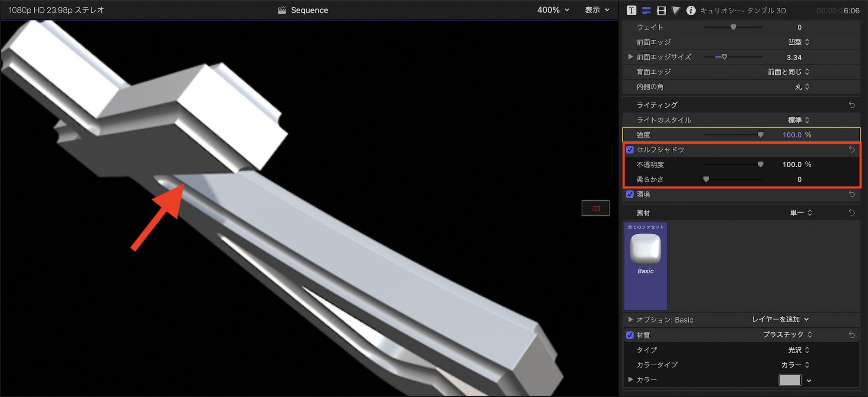Reset the 素材 section using its arrow

852,213
